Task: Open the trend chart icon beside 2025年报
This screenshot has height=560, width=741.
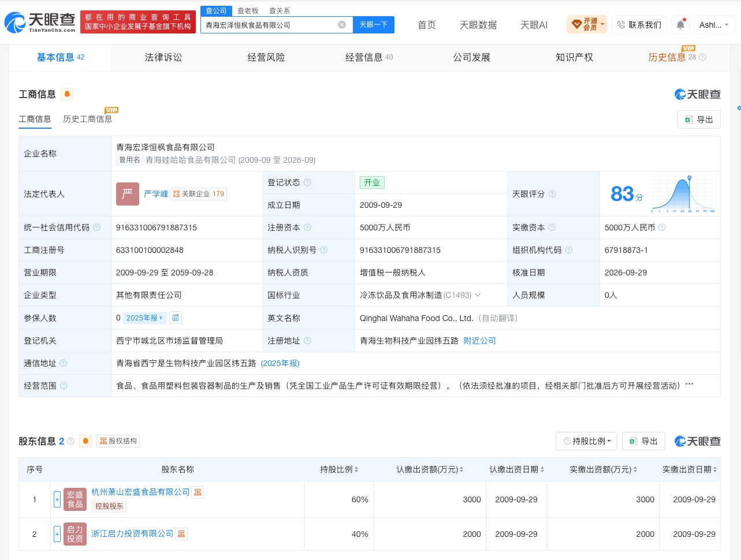Action: 176,318
